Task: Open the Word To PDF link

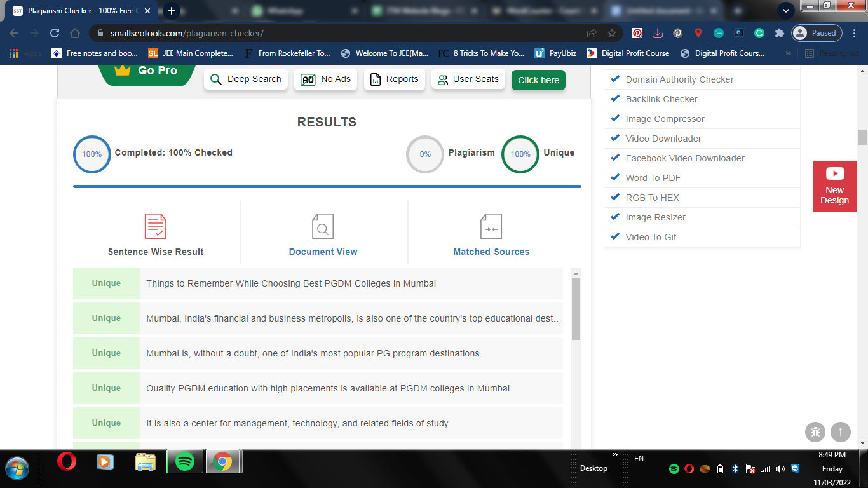Action: tap(653, 178)
